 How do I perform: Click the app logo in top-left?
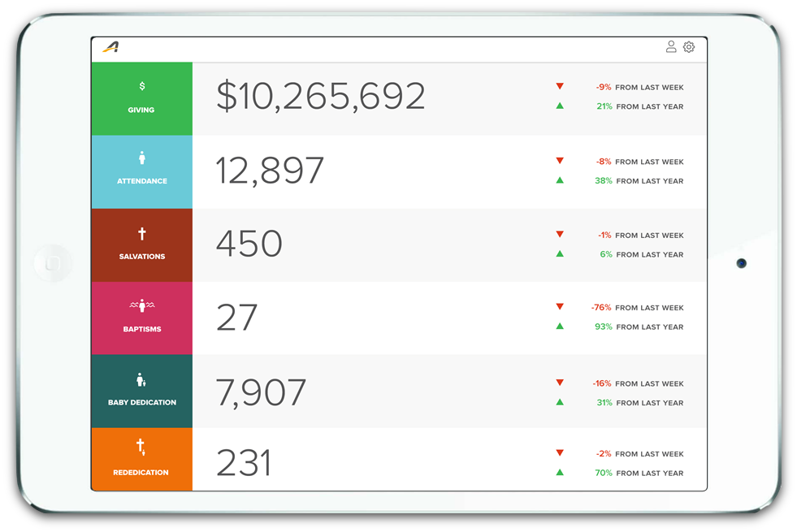(x=110, y=47)
